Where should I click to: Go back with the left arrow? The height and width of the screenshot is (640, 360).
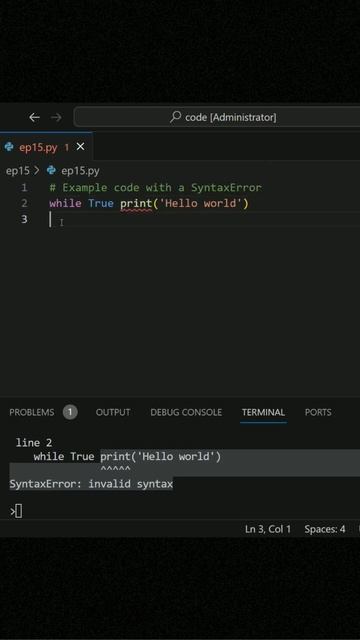tap(35, 118)
